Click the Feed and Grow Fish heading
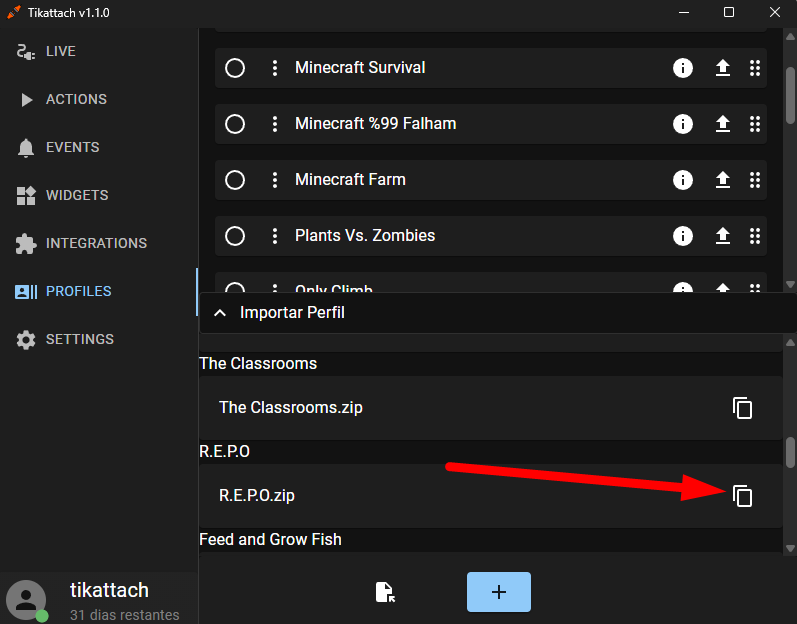Viewport: 797px width, 624px height. [270, 539]
